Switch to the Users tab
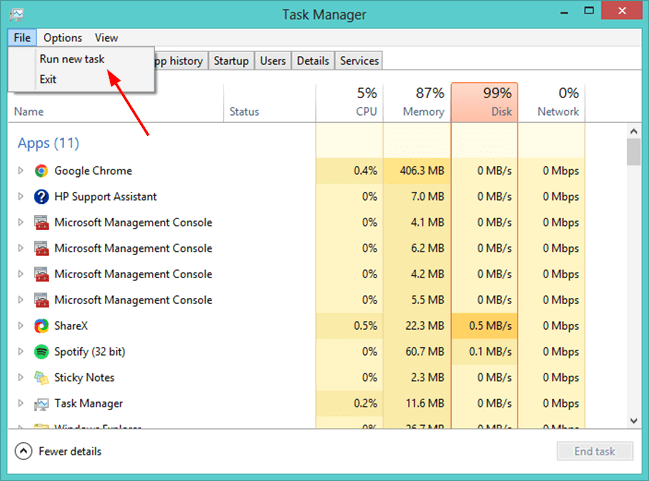 [x=273, y=61]
